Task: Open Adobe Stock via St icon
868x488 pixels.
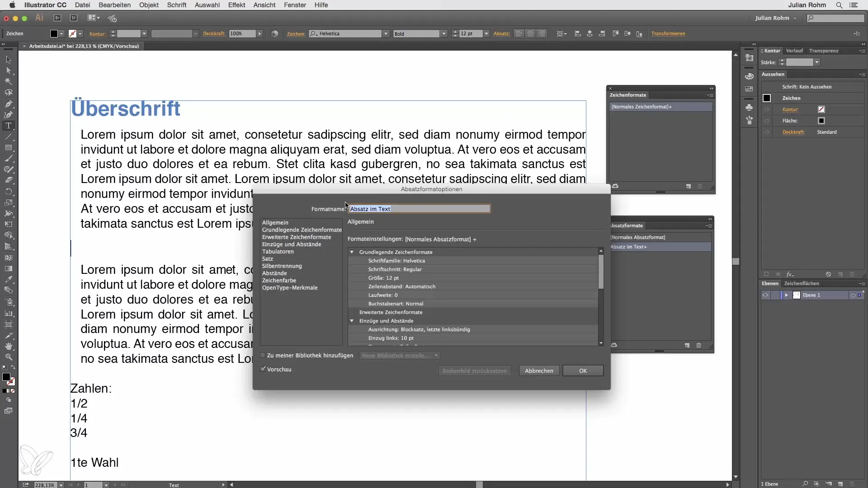Action: 74,18
